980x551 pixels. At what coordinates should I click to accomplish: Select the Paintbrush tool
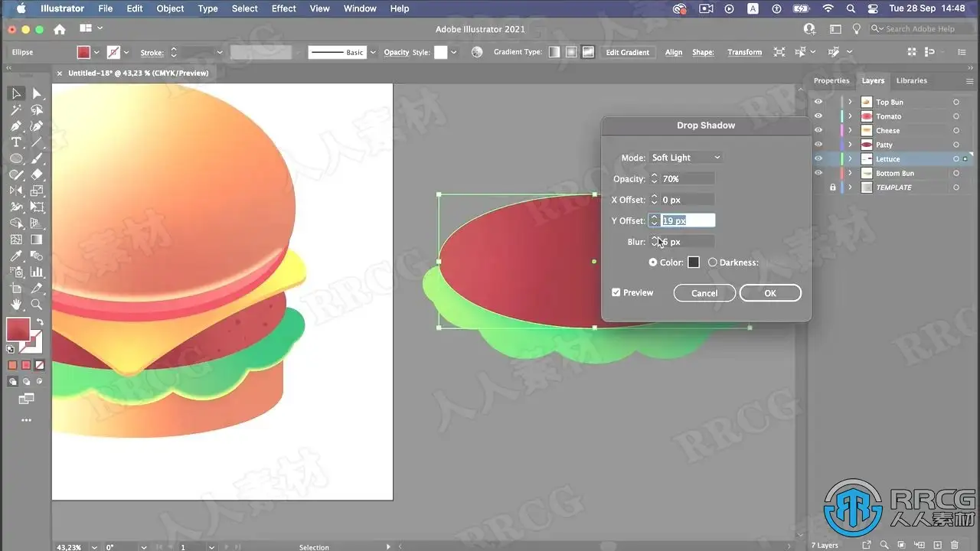37,158
